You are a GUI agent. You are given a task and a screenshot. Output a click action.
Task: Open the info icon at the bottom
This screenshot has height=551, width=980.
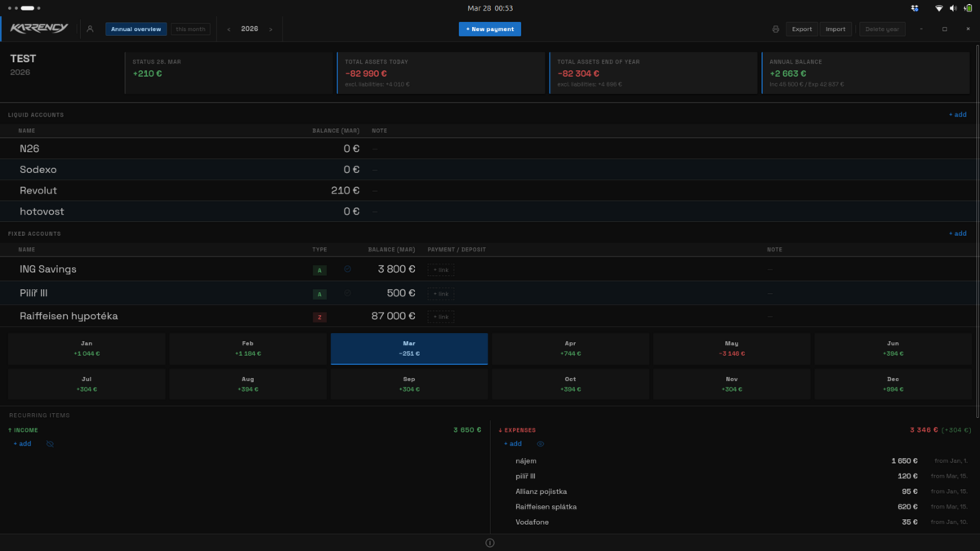(x=490, y=543)
